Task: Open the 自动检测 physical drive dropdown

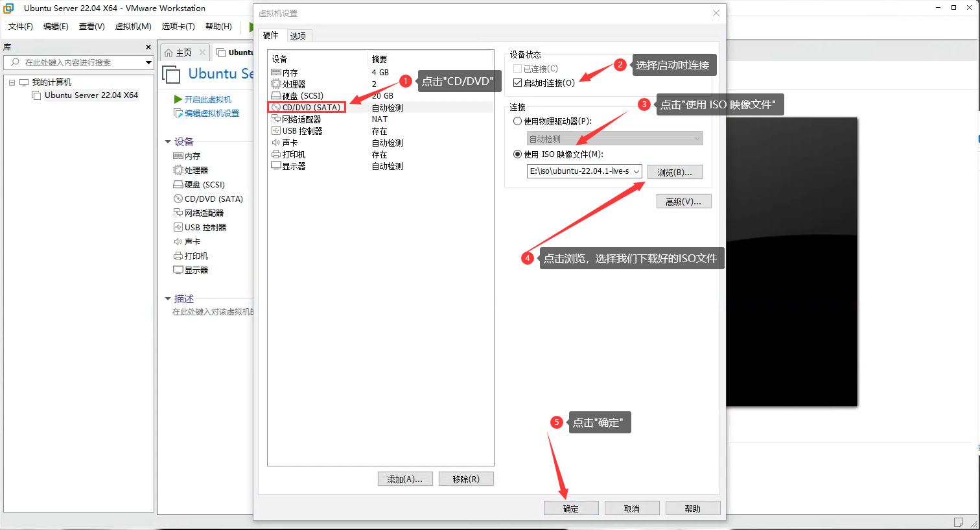Action: point(697,139)
